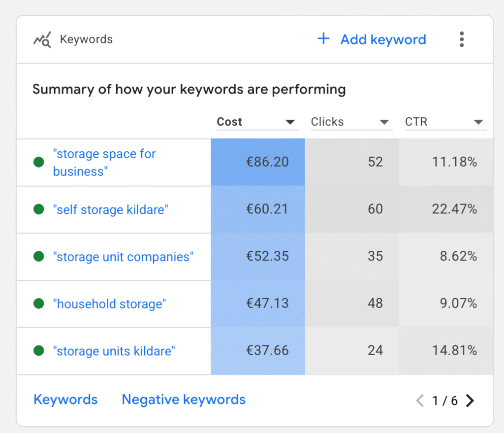Click green status dot for "storage units kildare"
This screenshot has height=433, width=504.
coord(39,351)
